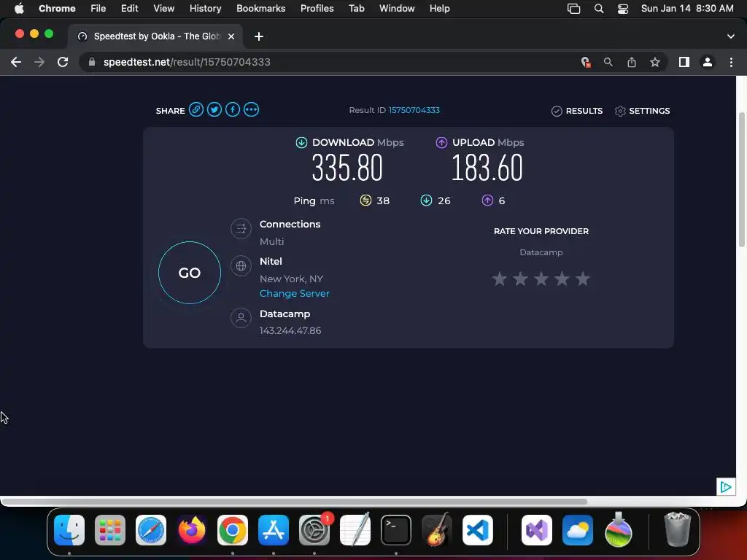Viewport: 747px width, 560px height.
Task: Open the RESULTS page
Action: point(577,111)
